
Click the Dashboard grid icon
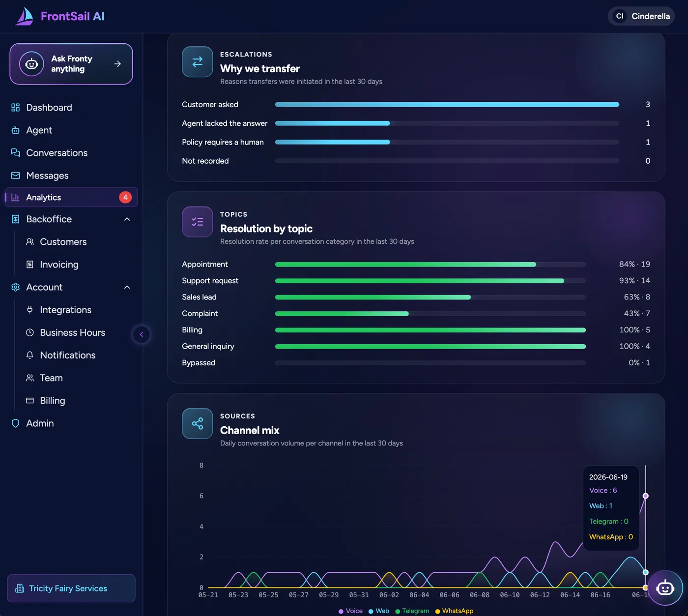click(x=16, y=108)
